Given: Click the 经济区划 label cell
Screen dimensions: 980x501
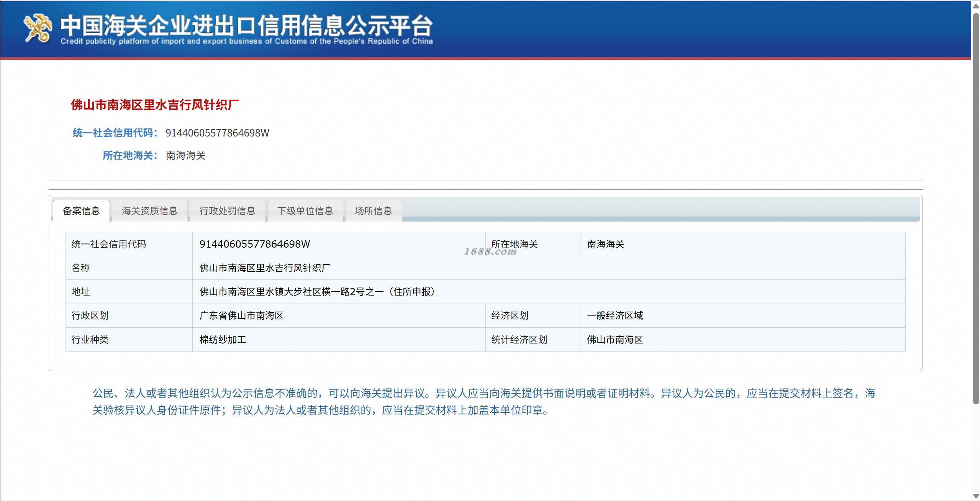Looking at the screenshot, I should (x=533, y=315).
